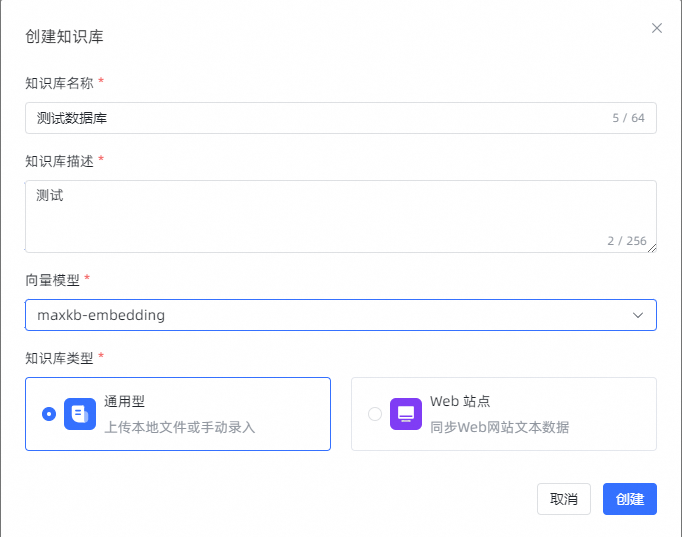Click the 同步Web网站文本数据 description text
Viewport: 682px width, 537px height.
click(x=499, y=427)
